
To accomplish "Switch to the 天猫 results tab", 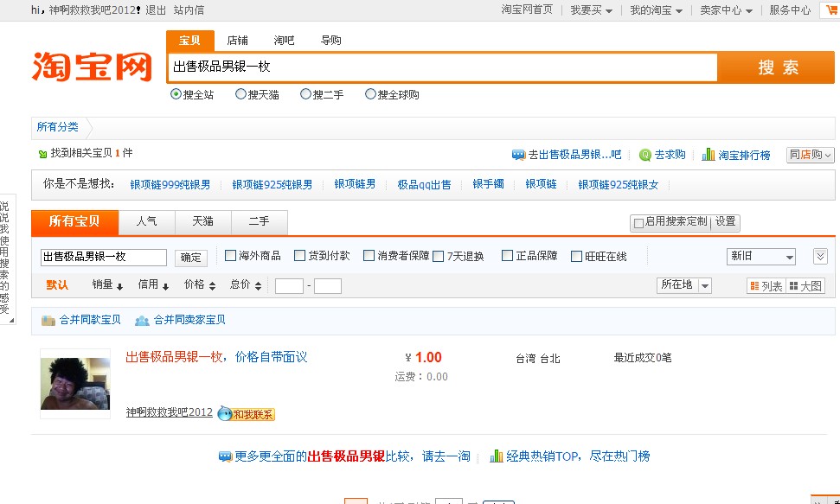I will (x=203, y=222).
